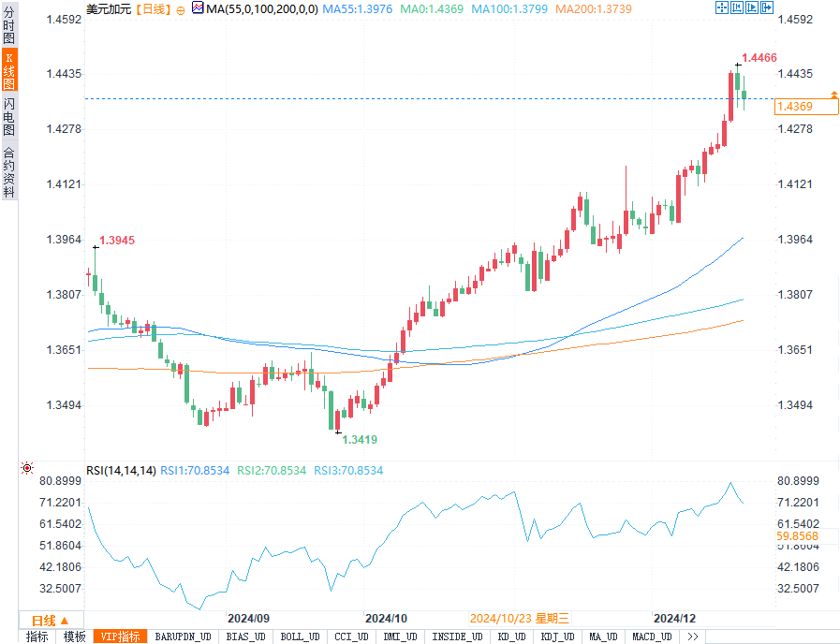Click the third icon in top-right chart toolbar
Image resolution: width=840 pixels, height=644 pixels.
751,7
